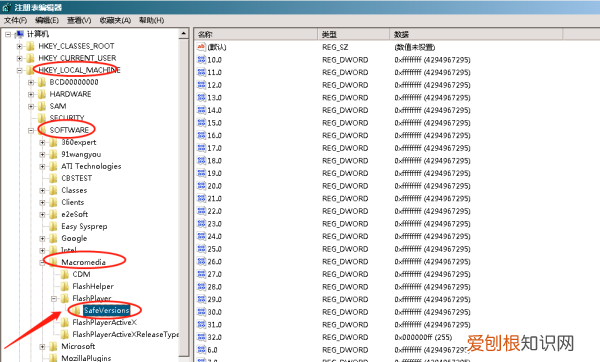
Task: Open the 收藏夹(A) menu
Action: (x=115, y=20)
